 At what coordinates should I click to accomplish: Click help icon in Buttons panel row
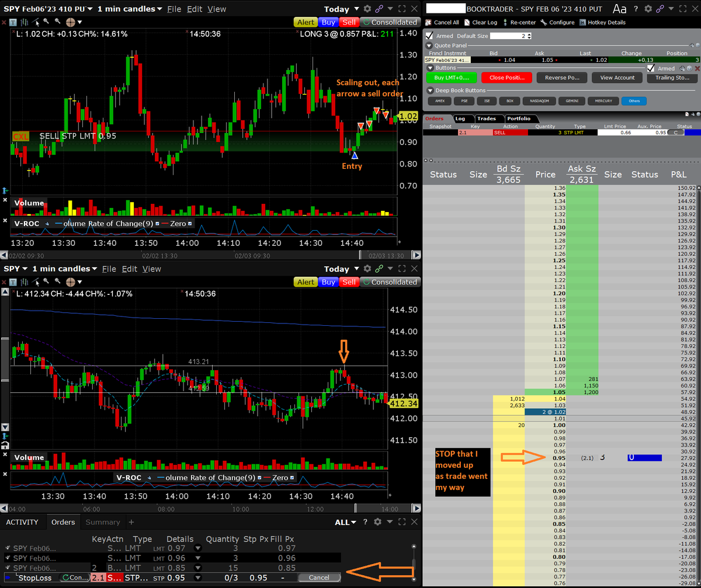pyautogui.click(x=689, y=68)
